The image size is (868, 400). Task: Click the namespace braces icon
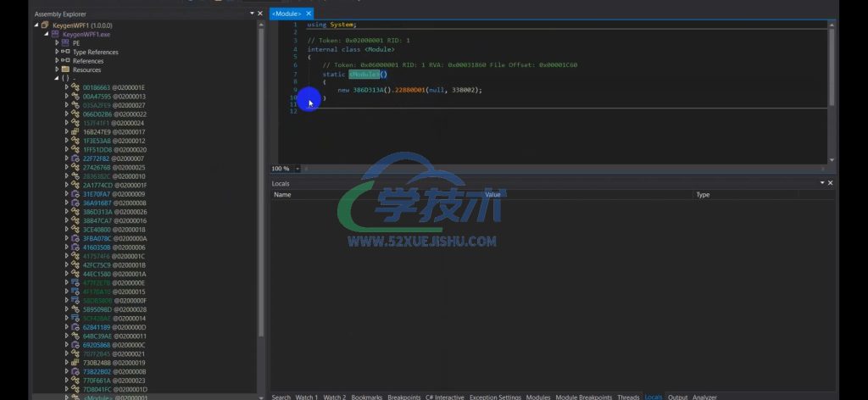pyautogui.click(x=65, y=79)
